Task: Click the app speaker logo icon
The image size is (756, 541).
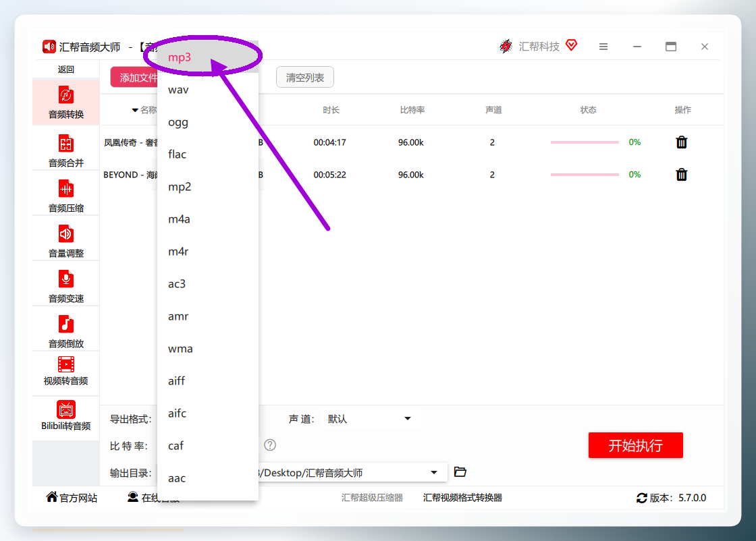Action: [49, 47]
